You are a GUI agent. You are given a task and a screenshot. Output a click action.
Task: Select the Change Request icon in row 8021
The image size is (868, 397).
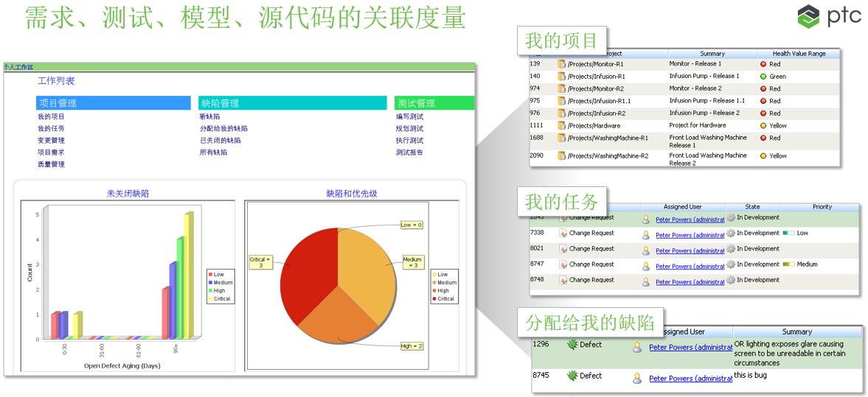(563, 249)
